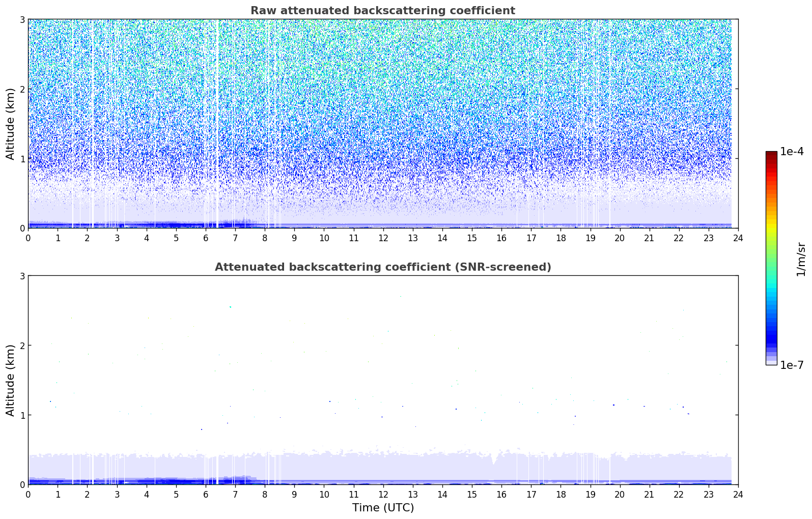Viewport: 812px width, 519px height.
Task: Click "Altitude (km)" label of the raw plot
Action: [11, 124]
